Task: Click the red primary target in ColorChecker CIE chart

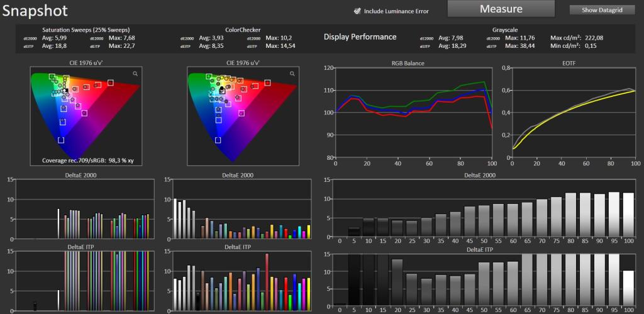Action: click(267, 83)
